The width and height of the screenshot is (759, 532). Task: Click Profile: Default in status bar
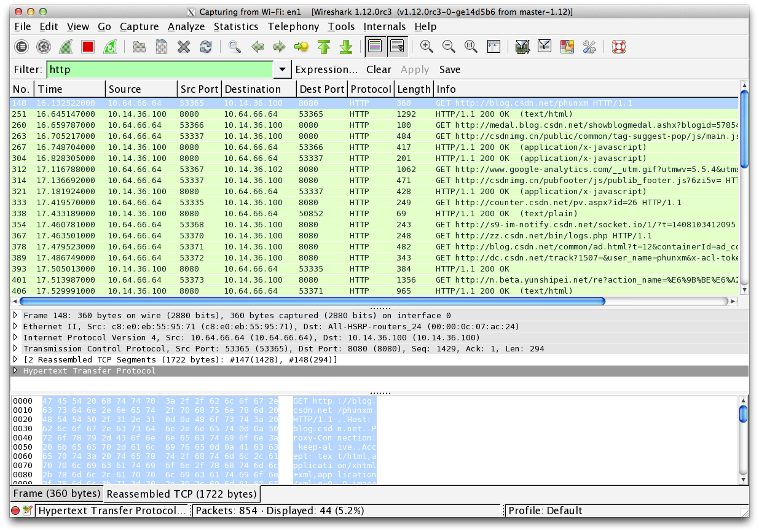pos(545,510)
